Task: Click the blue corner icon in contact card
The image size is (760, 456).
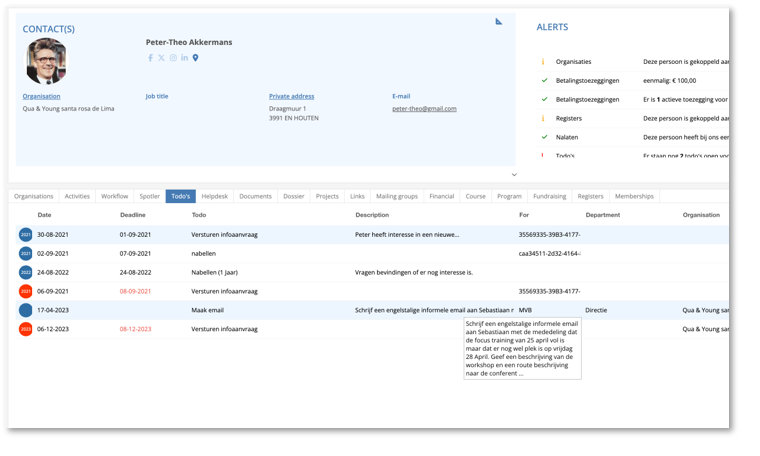Action: click(499, 21)
